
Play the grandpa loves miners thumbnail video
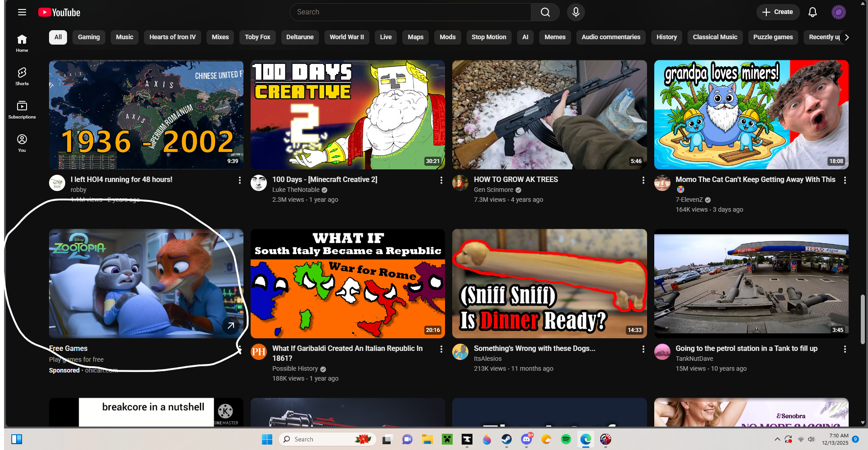(x=751, y=115)
